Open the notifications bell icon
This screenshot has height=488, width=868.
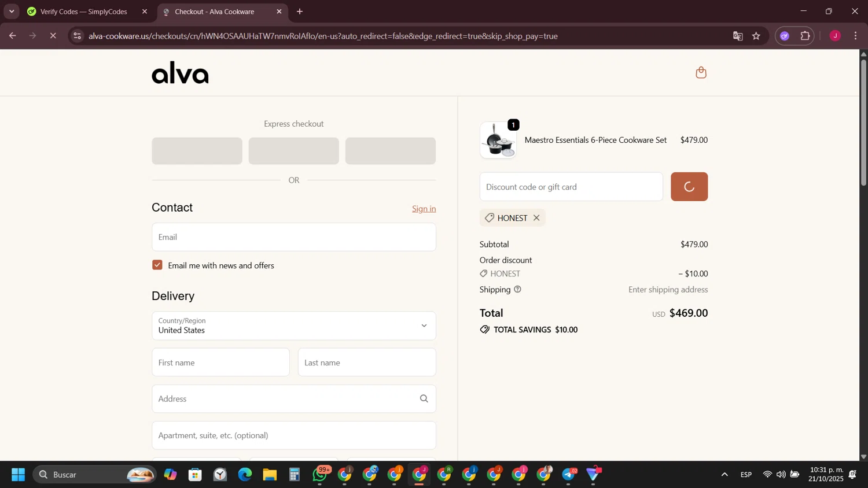point(853,475)
